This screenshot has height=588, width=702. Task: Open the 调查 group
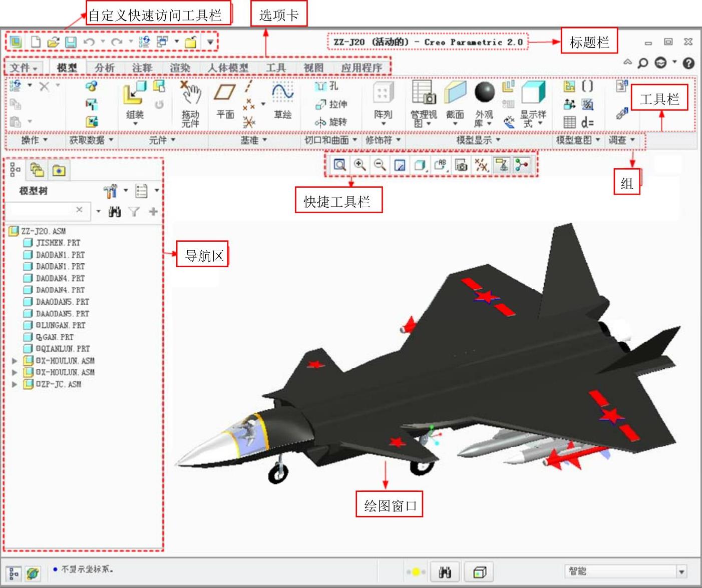point(621,141)
